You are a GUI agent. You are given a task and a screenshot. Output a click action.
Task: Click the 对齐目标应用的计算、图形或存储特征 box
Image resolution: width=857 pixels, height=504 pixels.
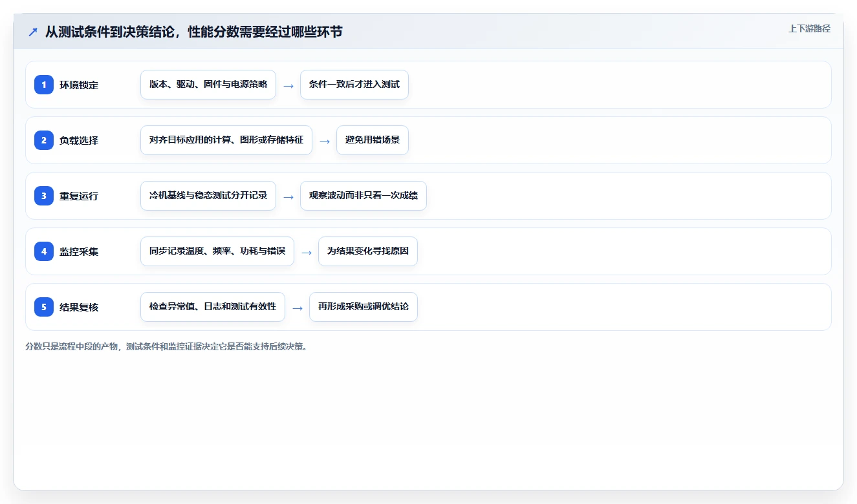click(x=226, y=140)
